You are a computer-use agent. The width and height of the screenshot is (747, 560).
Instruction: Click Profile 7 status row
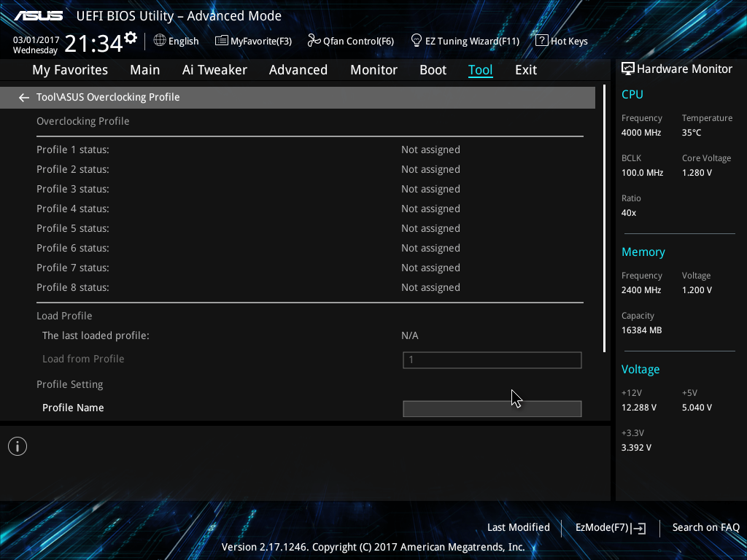tap(309, 268)
